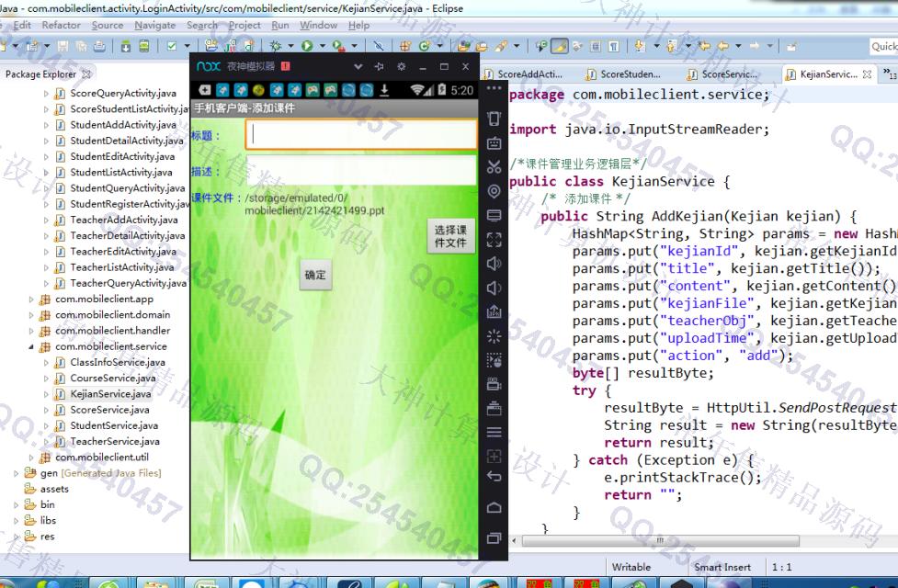Image resolution: width=898 pixels, height=588 pixels.
Task: Expand the com.mobileclient.app package
Action: [31, 299]
